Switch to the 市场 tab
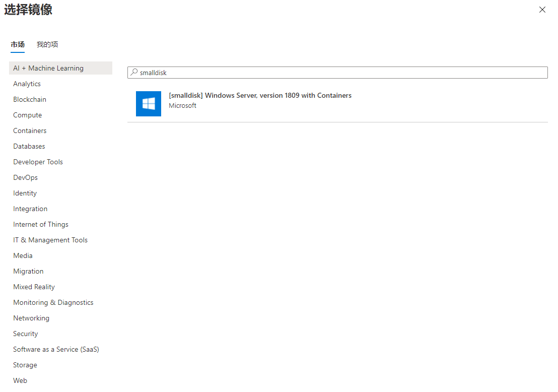This screenshot has height=392, width=558. click(18, 44)
